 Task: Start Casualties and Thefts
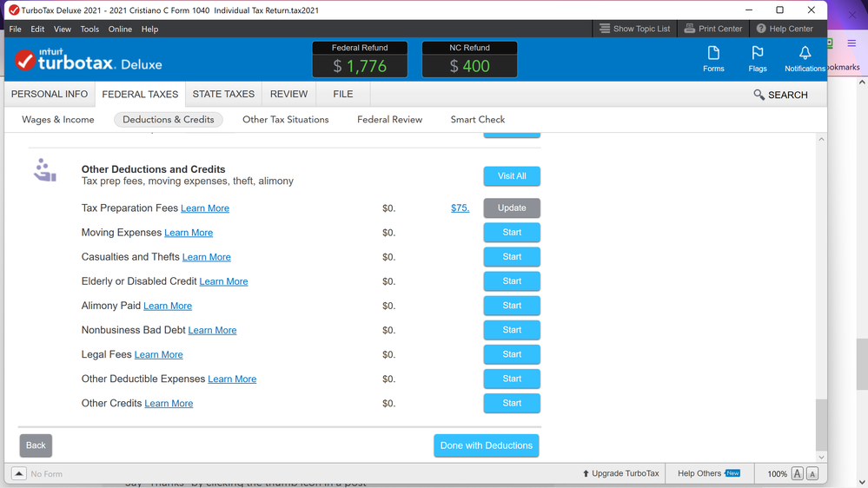pyautogui.click(x=512, y=257)
